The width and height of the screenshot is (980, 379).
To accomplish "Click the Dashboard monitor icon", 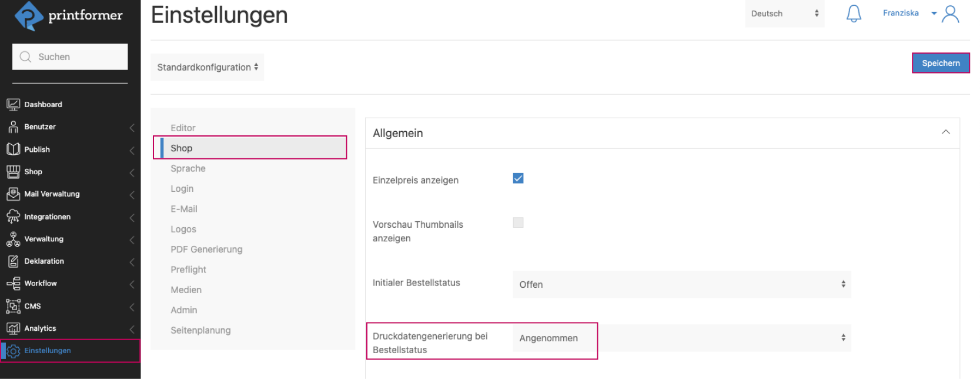I will pos(13,105).
